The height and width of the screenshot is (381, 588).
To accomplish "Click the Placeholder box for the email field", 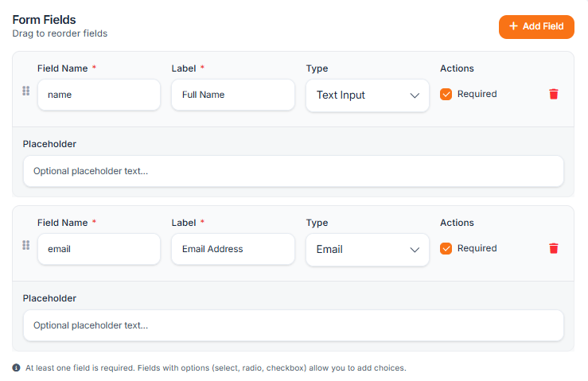I will coord(293,325).
